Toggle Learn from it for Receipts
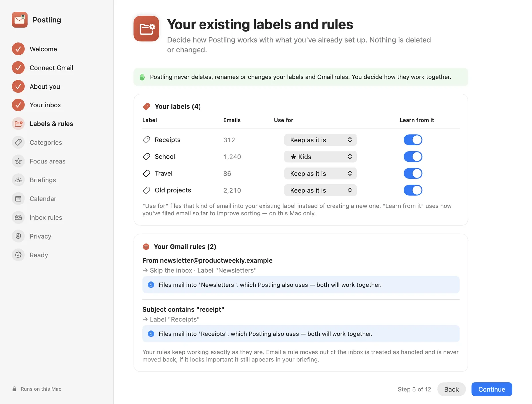The image size is (532, 404). (x=413, y=140)
